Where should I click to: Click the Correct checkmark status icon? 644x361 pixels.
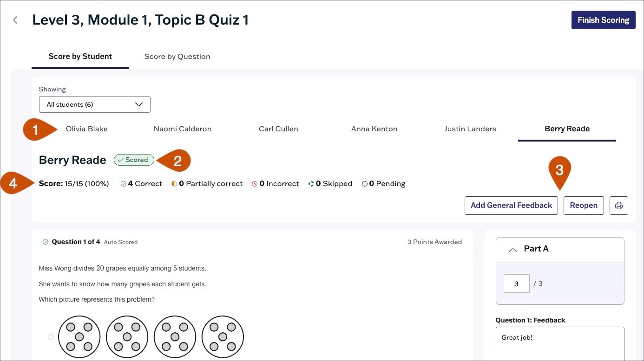point(124,184)
